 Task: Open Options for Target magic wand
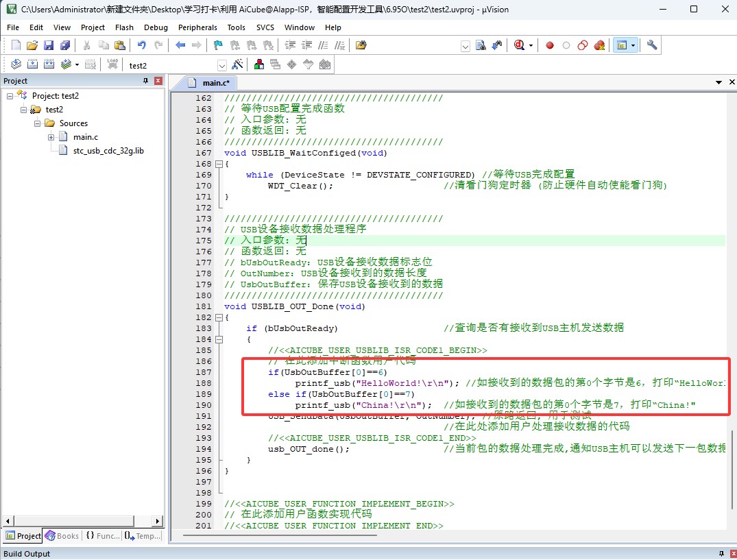pos(237,64)
